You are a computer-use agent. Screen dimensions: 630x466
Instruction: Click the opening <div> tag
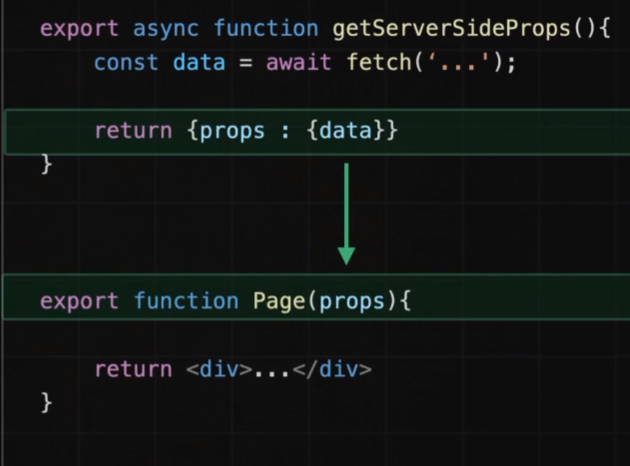pyautogui.click(x=219, y=369)
